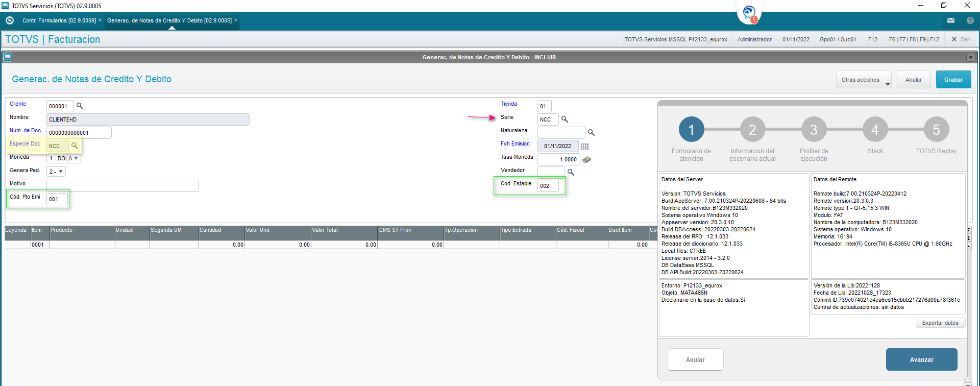
Task: Focus the Cliente code field
Action: pyautogui.click(x=60, y=106)
